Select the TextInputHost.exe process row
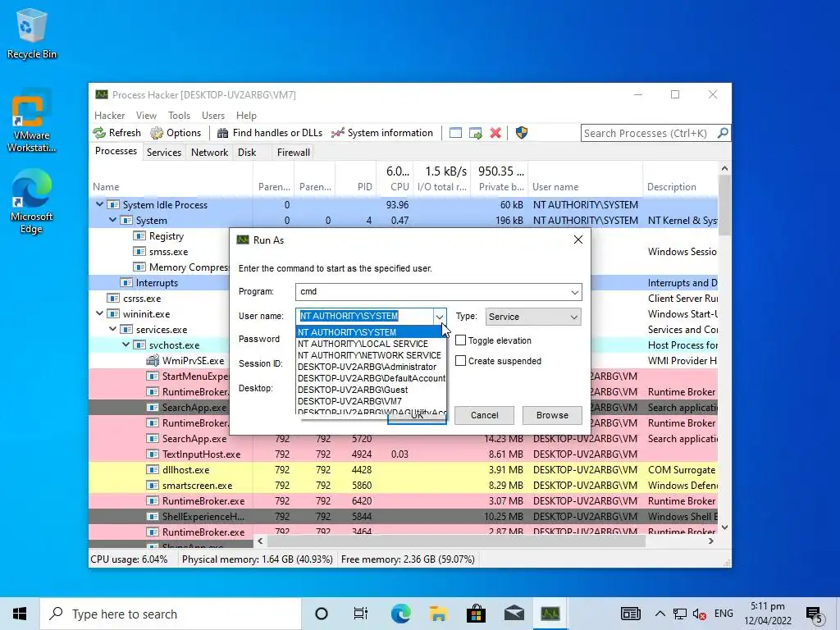Screen dimensions: 840x630 403,454
